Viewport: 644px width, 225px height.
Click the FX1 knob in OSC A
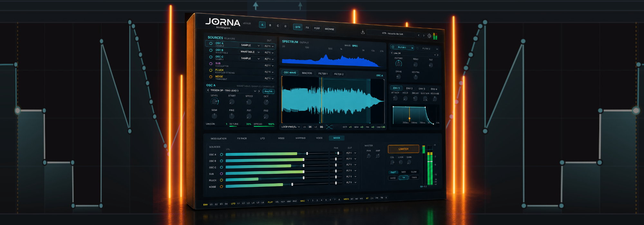click(249, 116)
